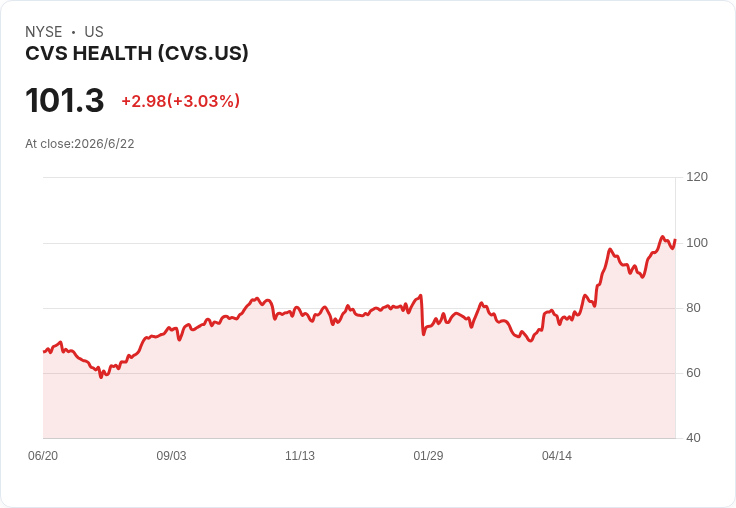
Task: Click the 09/03 x-axis date label
Action: click(x=171, y=456)
